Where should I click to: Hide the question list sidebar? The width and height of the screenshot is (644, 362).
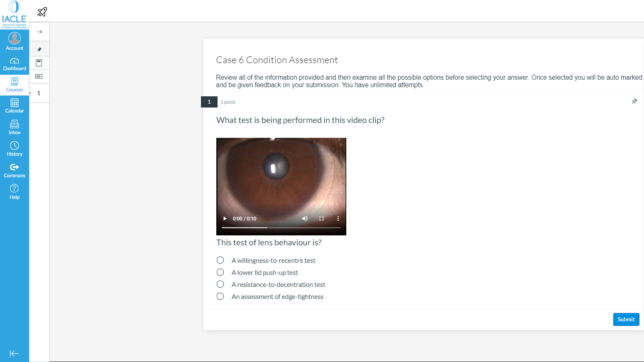tap(39, 31)
